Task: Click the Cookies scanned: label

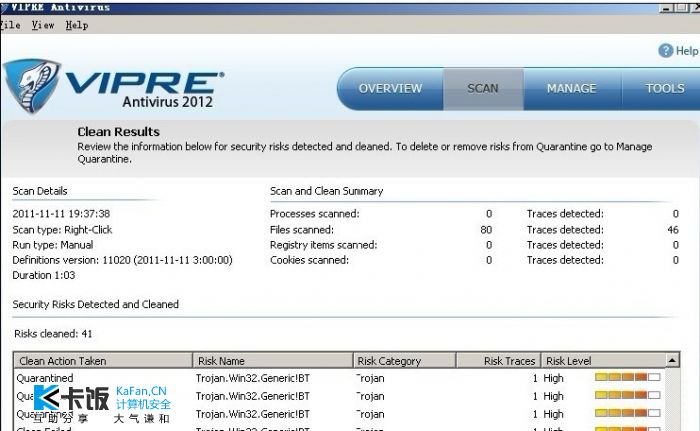Action: tap(309, 260)
